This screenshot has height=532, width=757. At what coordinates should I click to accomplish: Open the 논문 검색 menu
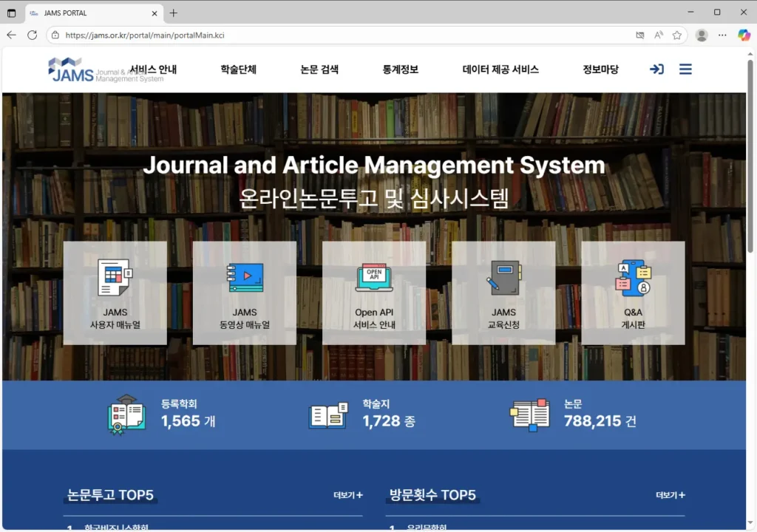[319, 69]
